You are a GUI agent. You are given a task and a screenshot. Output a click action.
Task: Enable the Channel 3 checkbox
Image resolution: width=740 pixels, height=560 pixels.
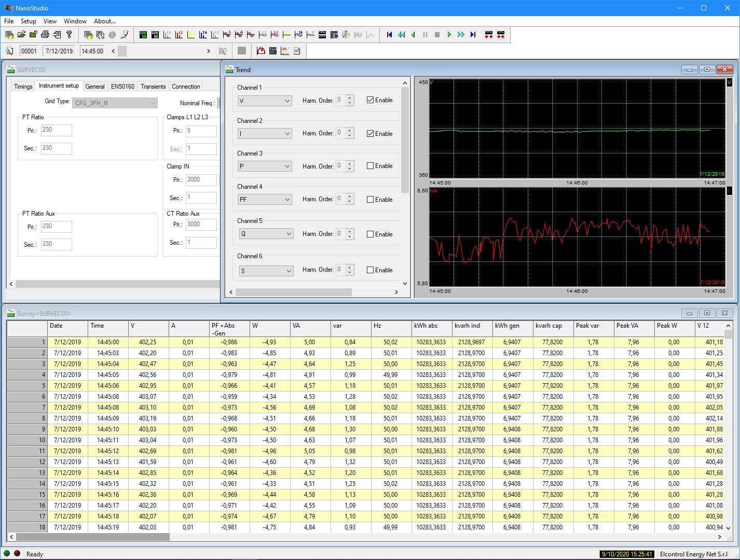coord(370,166)
